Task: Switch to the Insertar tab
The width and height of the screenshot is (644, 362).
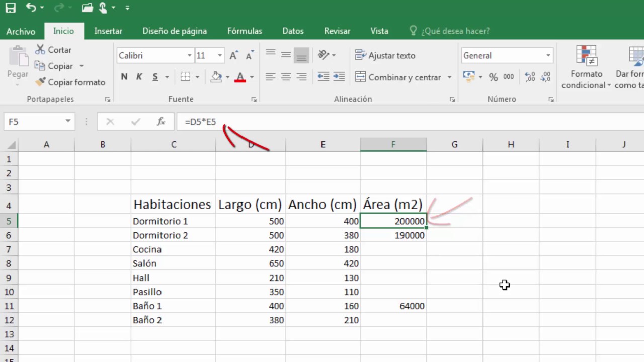Action: [x=108, y=31]
